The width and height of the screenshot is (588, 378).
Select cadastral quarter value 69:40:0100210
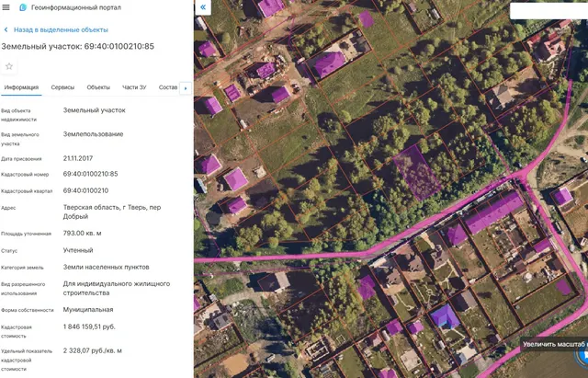[85, 190]
